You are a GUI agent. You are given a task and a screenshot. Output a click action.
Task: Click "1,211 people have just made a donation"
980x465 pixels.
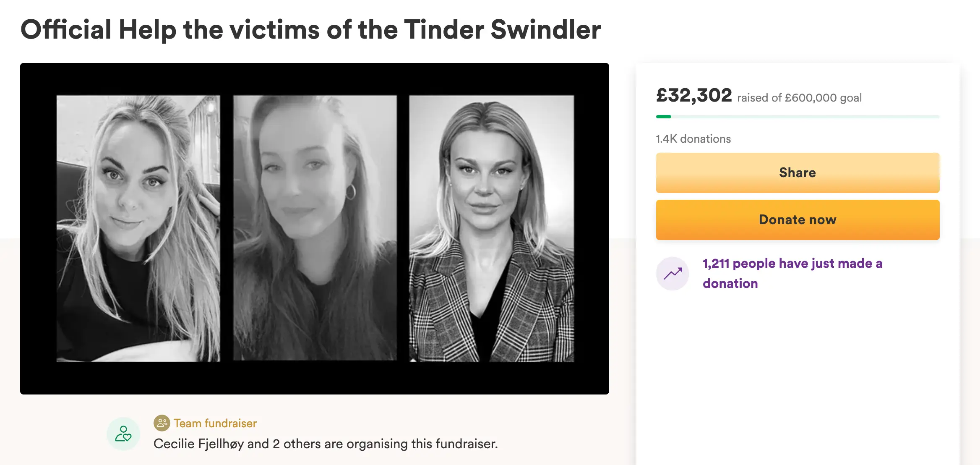pyautogui.click(x=792, y=273)
